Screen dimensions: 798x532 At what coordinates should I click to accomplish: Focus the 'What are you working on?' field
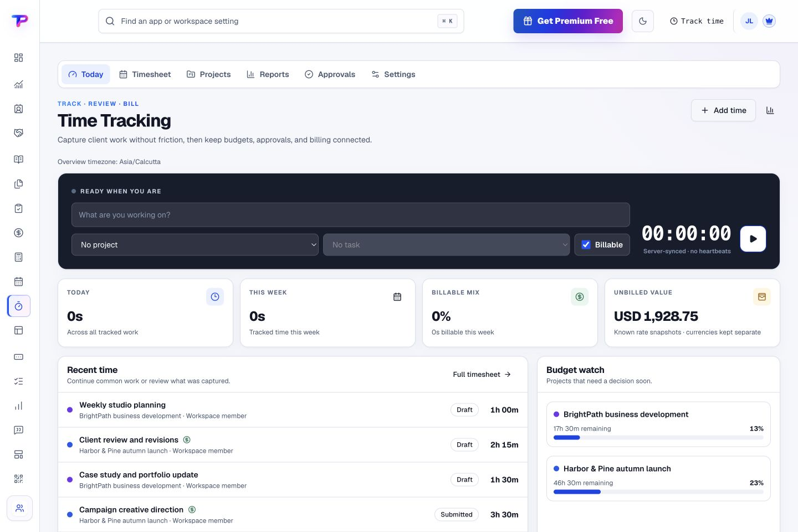[351, 215]
